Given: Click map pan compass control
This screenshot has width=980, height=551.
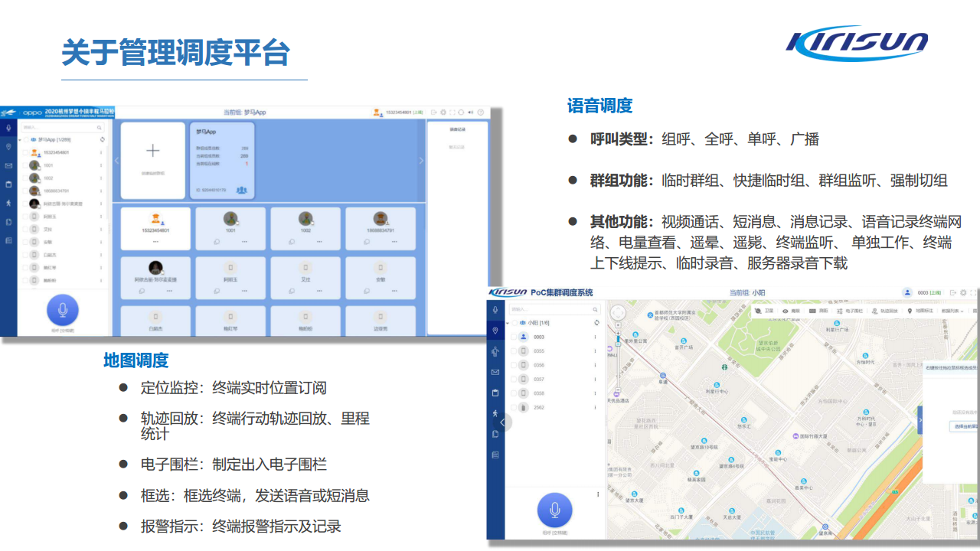Looking at the screenshot, I should 618,311.
